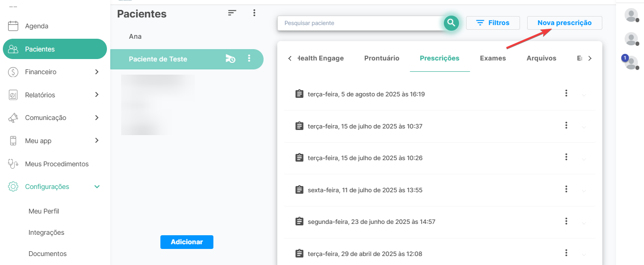The image size is (644, 265).
Task: Open sort icon beside Pacientes heading
Action: tap(232, 13)
